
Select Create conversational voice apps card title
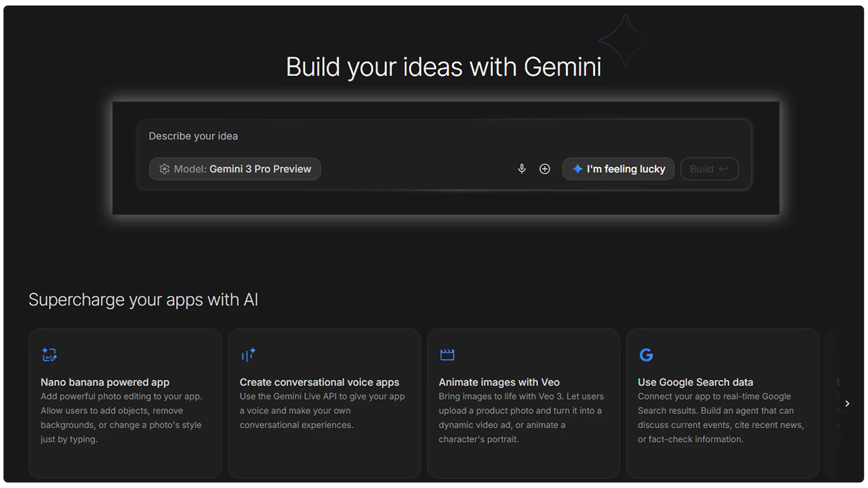(319, 382)
